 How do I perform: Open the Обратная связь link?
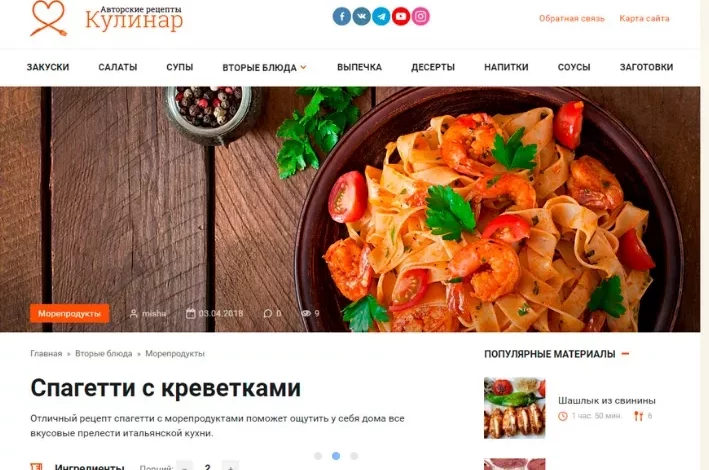pyautogui.click(x=572, y=19)
